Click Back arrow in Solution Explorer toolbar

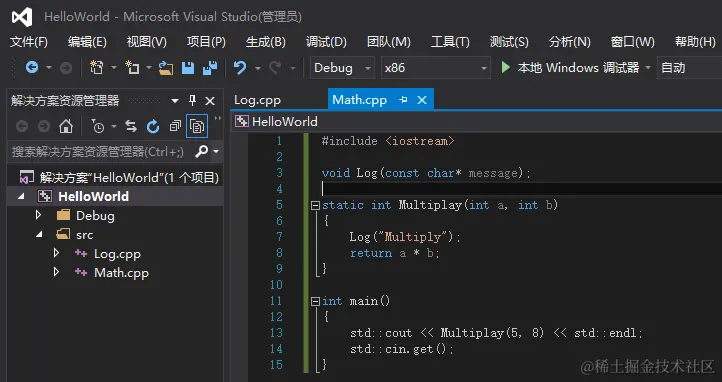(x=22, y=126)
